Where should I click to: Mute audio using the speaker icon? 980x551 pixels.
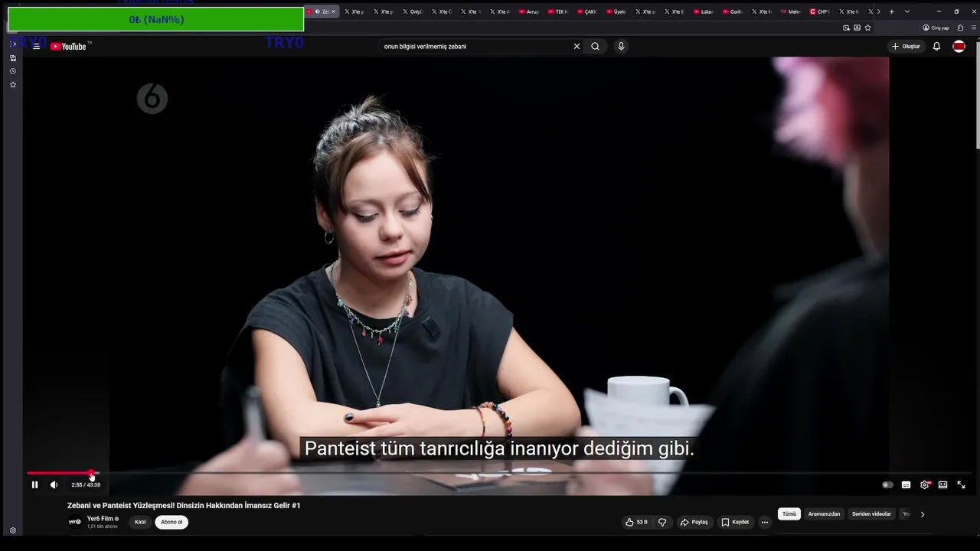click(54, 484)
